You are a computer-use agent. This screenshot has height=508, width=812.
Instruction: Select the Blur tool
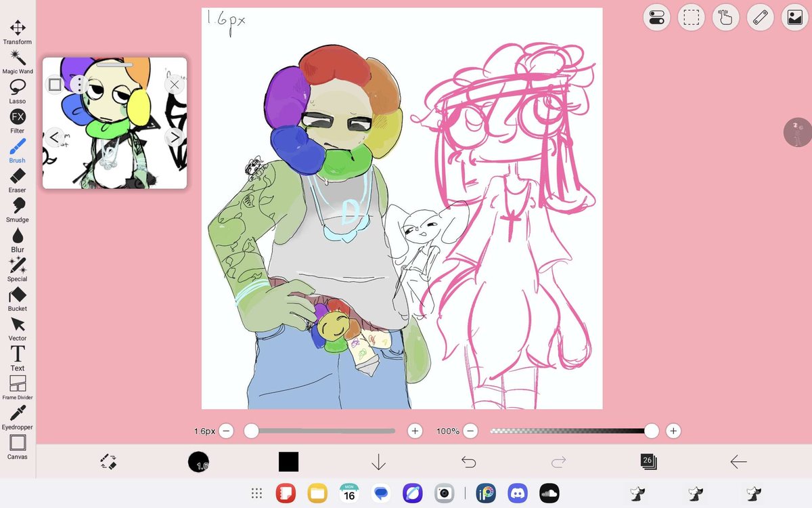(18, 240)
